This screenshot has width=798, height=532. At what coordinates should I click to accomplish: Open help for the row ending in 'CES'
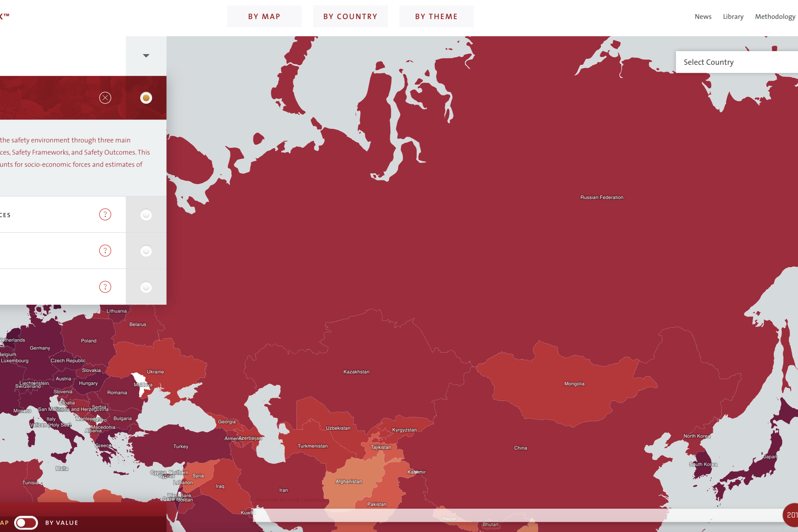(x=105, y=214)
